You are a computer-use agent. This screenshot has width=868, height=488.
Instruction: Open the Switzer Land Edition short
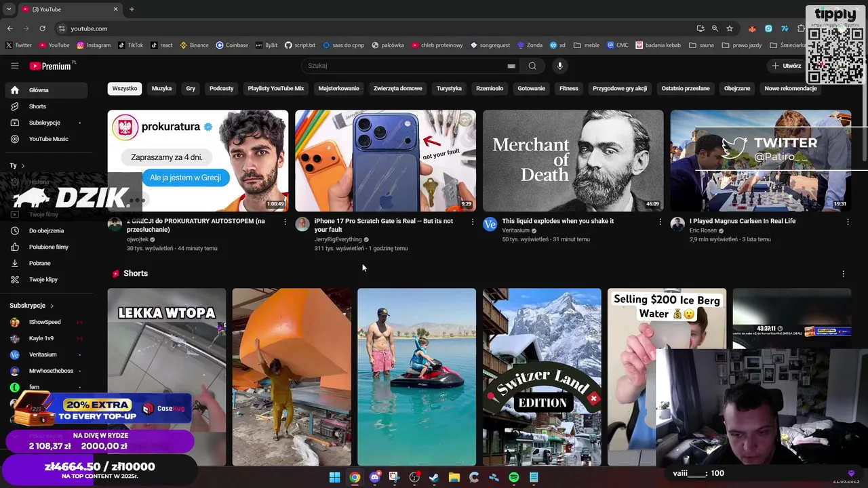coord(542,377)
